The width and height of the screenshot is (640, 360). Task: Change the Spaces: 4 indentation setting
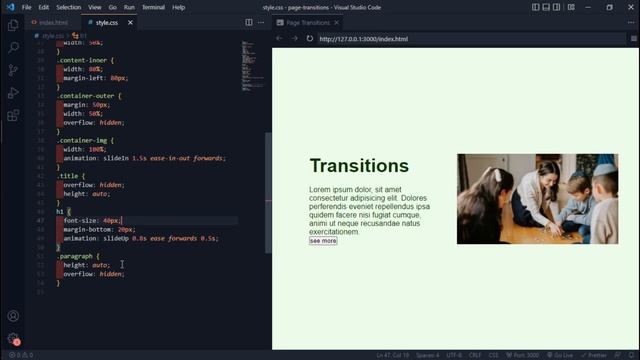(x=428, y=355)
